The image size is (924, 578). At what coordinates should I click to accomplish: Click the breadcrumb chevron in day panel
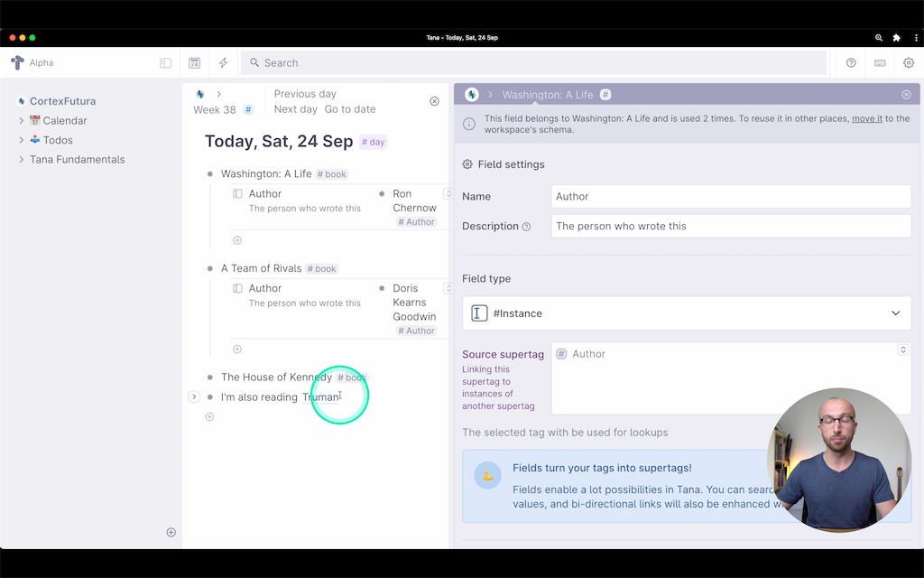coord(218,94)
